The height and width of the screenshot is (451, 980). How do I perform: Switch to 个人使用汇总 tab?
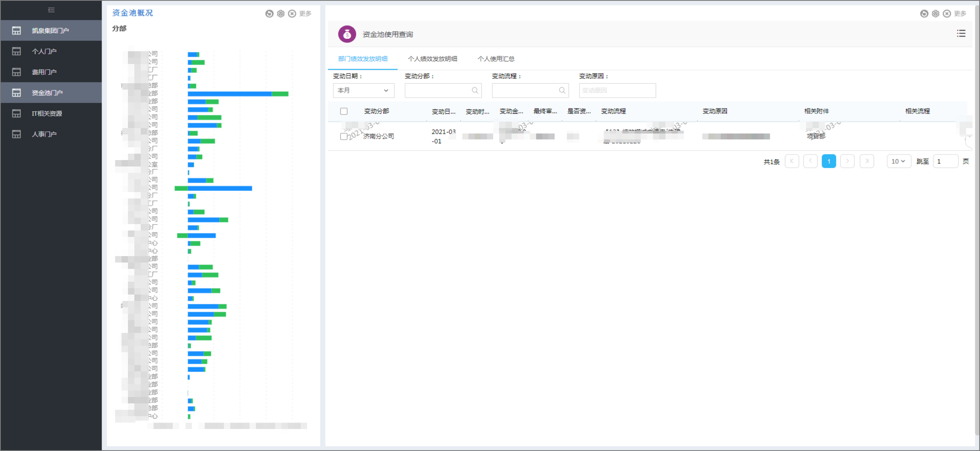click(x=496, y=59)
